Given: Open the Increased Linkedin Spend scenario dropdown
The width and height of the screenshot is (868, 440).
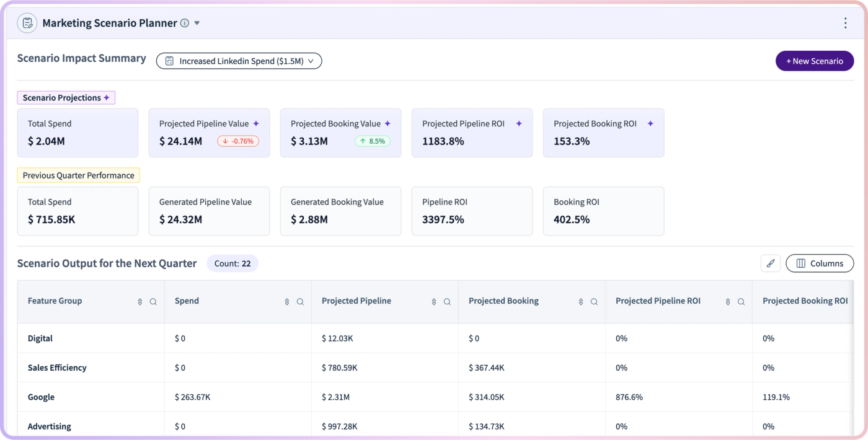Looking at the screenshot, I should pos(239,61).
